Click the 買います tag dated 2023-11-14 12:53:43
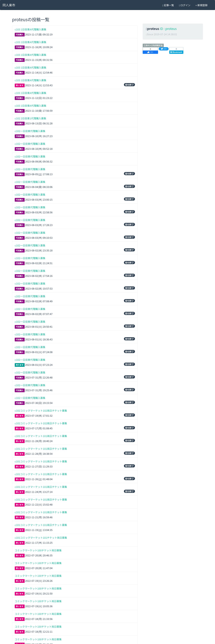The height and width of the screenshot is (644, 215). [x=20, y=85]
